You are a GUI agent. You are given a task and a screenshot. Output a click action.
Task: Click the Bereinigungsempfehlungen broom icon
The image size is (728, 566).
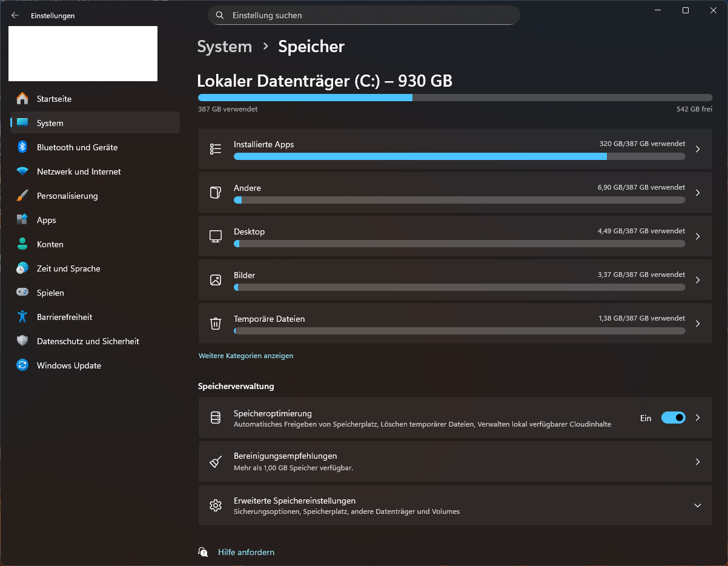coord(216,462)
